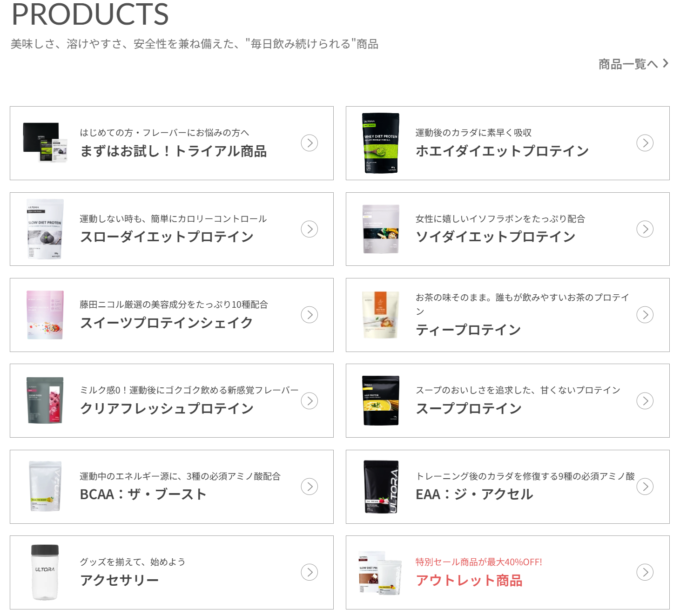Image resolution: width=680 pixels, height=616 pixels.
Task: Open the 商品一覧へ link
Action: [x=633, y=64]
